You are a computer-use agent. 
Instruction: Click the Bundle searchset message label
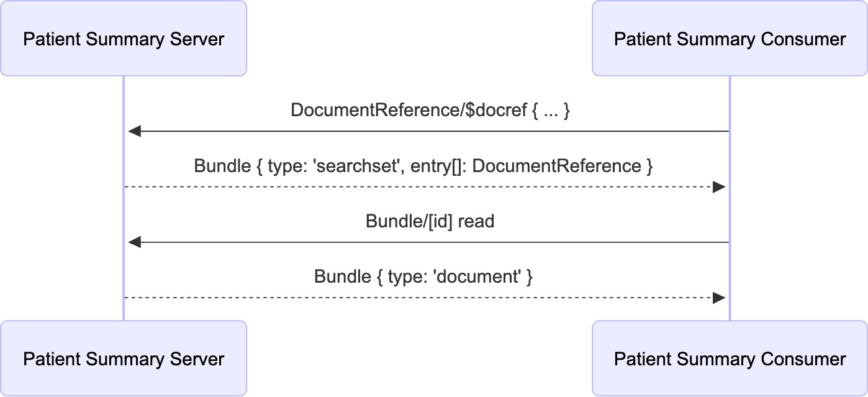[423, 166]
